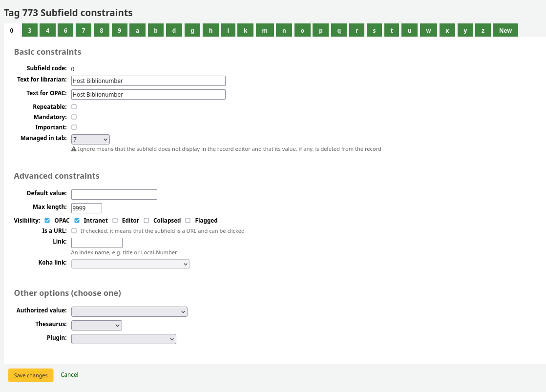Image resolution: width=546 pixels, height=392 pixels.
Task: Uncheck OPAC visibility
Action: point(47,221)
